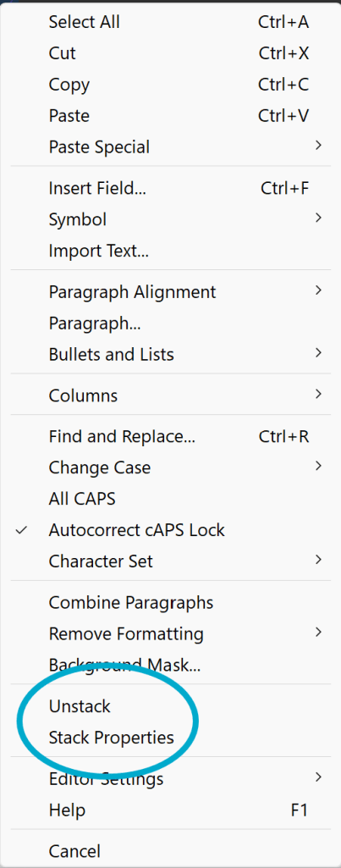
Task: Choose Paste from the menu
Action: 171,116
